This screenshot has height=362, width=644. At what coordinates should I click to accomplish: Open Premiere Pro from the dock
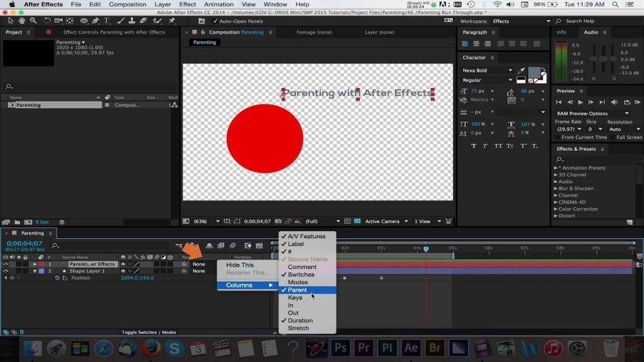pos(364,348)
